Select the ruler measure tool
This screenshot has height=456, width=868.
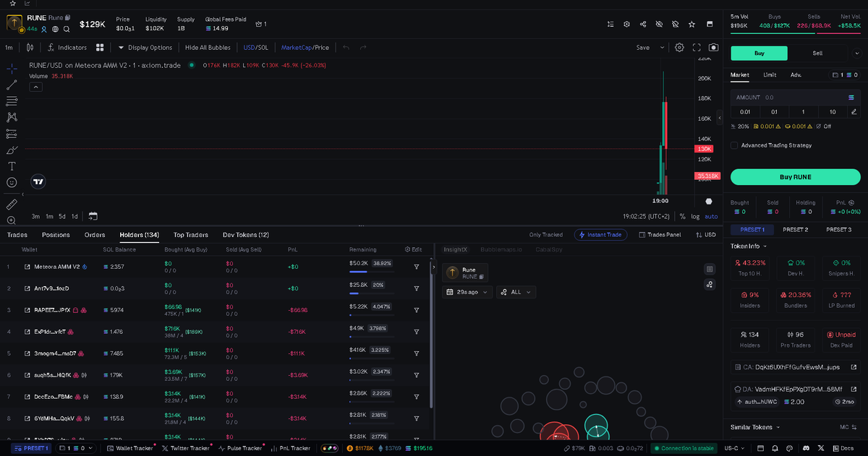click(12, 205)
